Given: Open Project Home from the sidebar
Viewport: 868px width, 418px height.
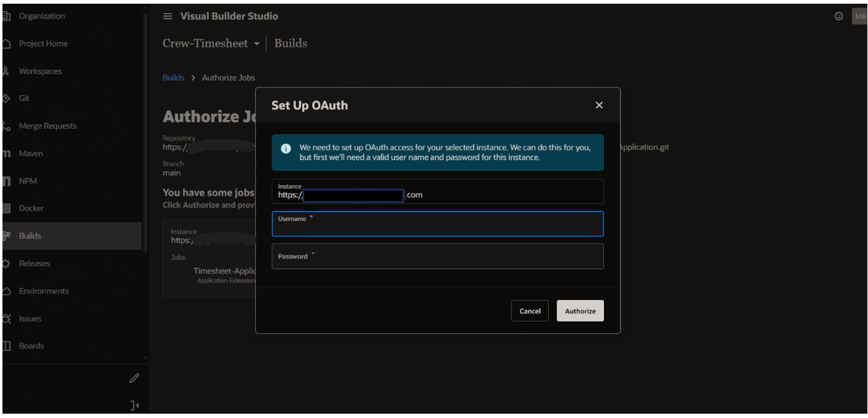Looking at the screenshot, I should [43, 44].
